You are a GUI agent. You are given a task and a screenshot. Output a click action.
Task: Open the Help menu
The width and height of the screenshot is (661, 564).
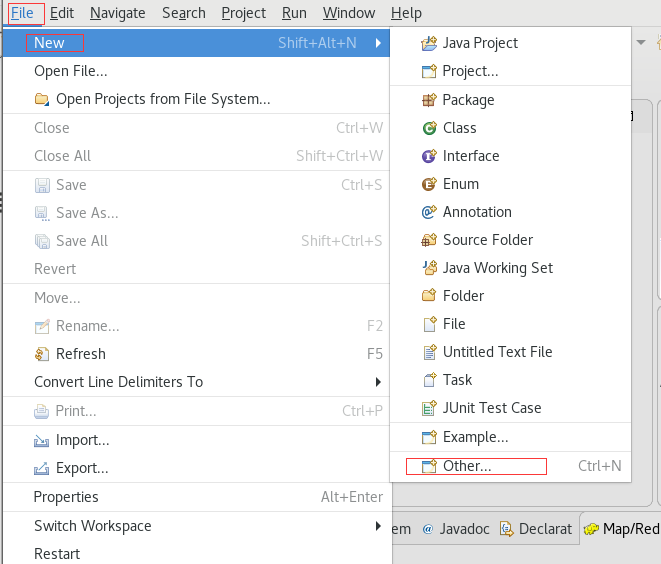[x=406, y=13]
